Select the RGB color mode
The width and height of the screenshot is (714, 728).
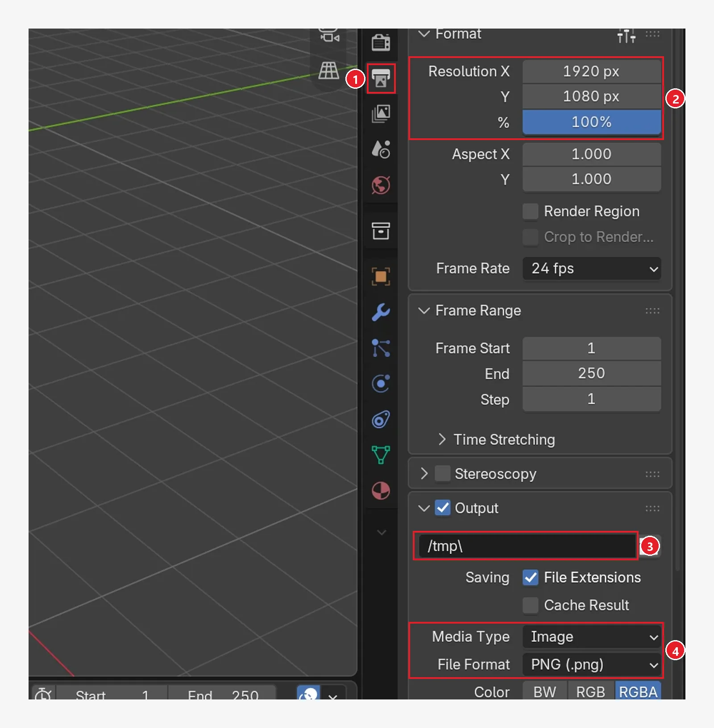click(x=590, y=692)
